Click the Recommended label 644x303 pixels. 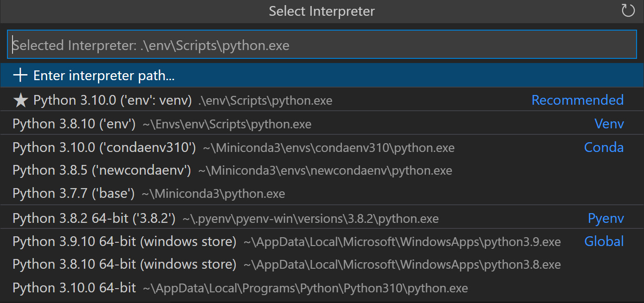578,100
